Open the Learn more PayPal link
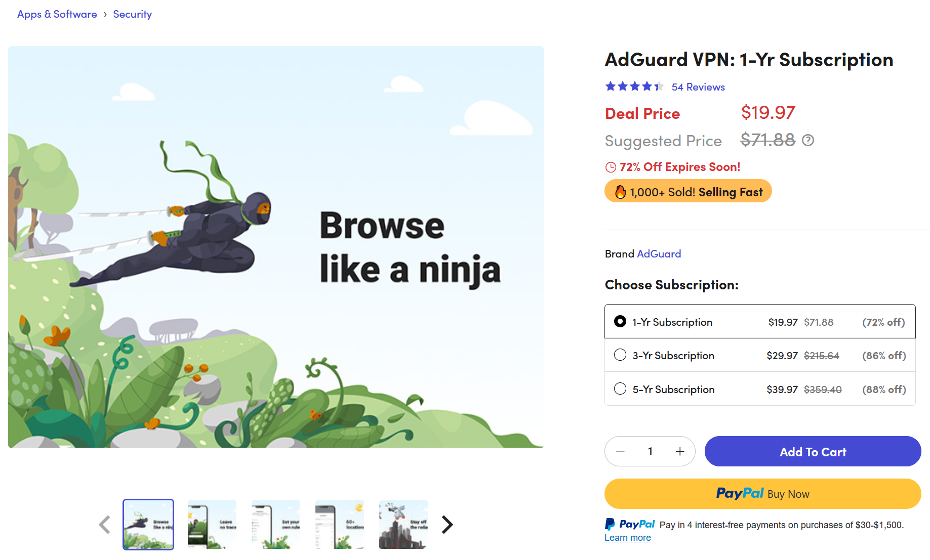 (x=627, y=537)
